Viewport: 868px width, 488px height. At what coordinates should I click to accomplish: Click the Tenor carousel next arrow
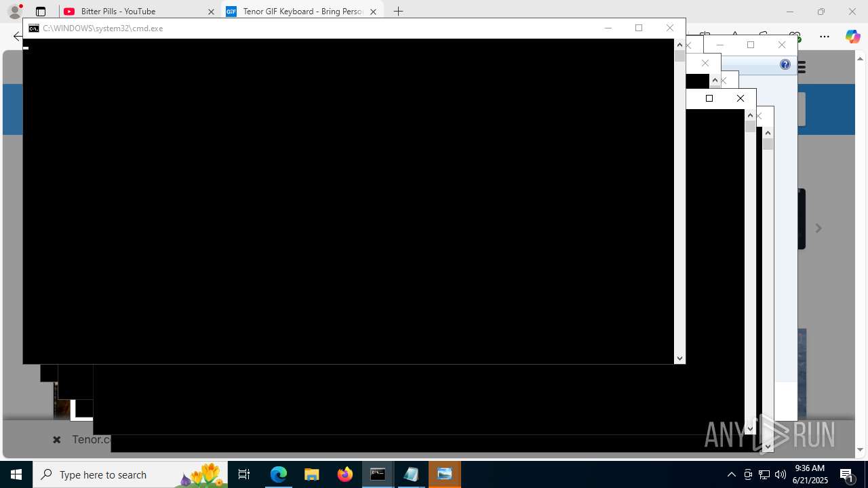(818, 228)
